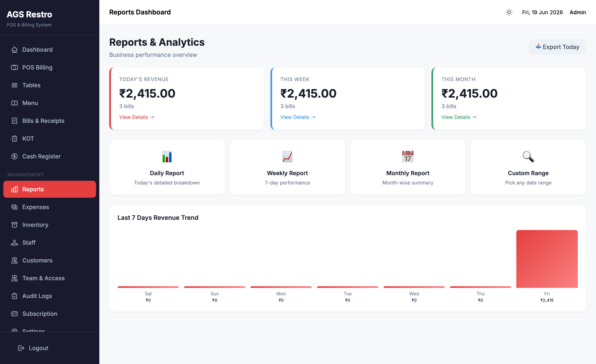Open the Monthly Report card title
The width and height of the screenshot is (596, 364).
[x=408, y=173]
